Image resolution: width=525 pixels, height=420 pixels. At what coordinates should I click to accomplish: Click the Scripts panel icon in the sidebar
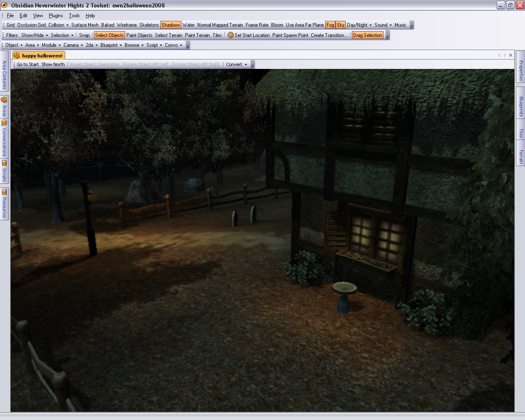pos(4,163)
